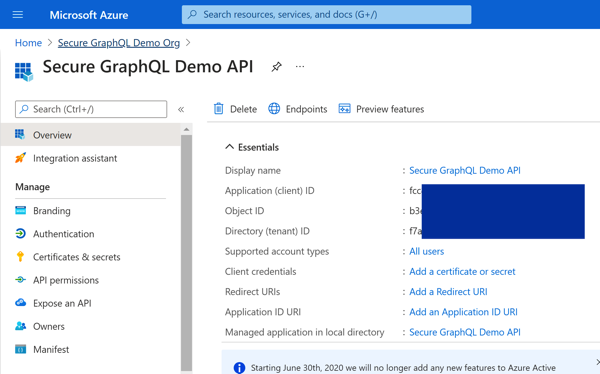Collapse the sidebar with double chevron
The width and height of the screenshot is (600, 374).
(x=181, y=109)
